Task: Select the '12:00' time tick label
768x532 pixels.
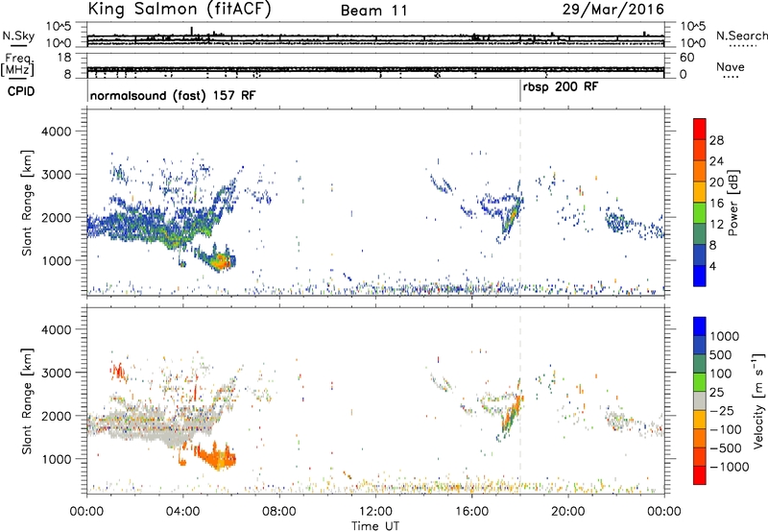Action: point(375,512)
